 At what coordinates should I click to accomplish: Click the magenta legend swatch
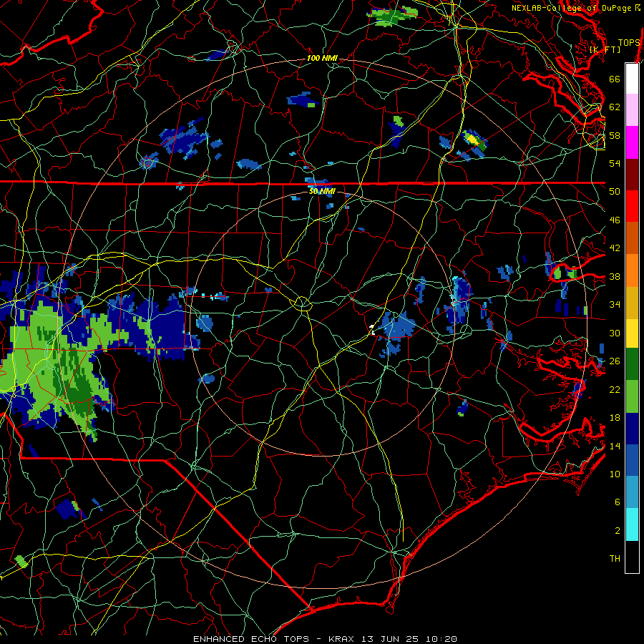(x=632, y=142)
